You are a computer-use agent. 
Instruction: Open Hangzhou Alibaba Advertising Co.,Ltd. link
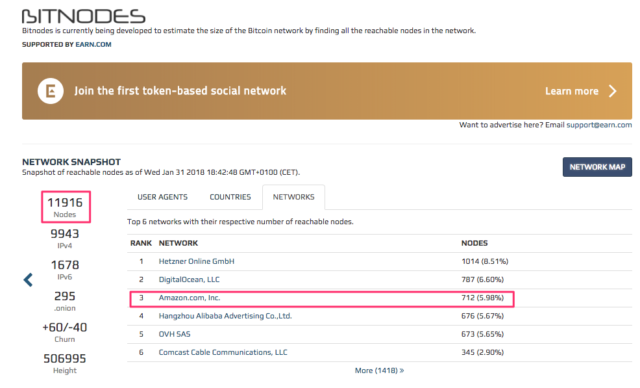click(x=225, y=316)
